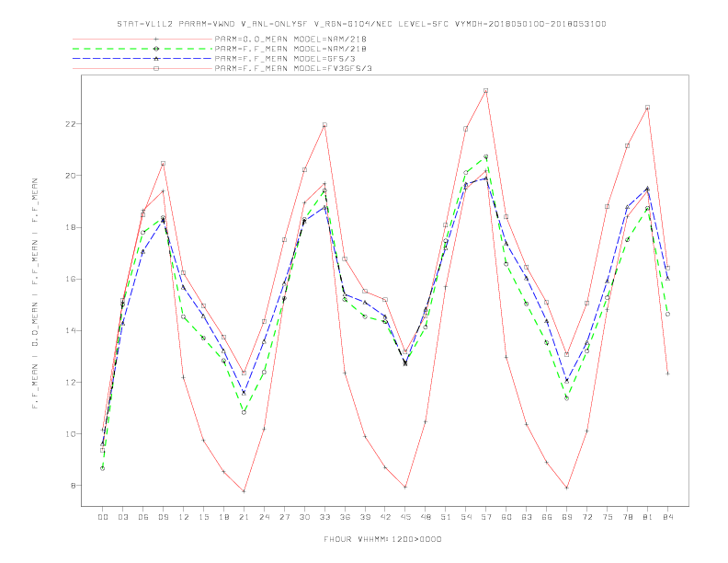Click the FV3GFS square data point at hour 81 peak
The image size is (728, 563).
648,108
